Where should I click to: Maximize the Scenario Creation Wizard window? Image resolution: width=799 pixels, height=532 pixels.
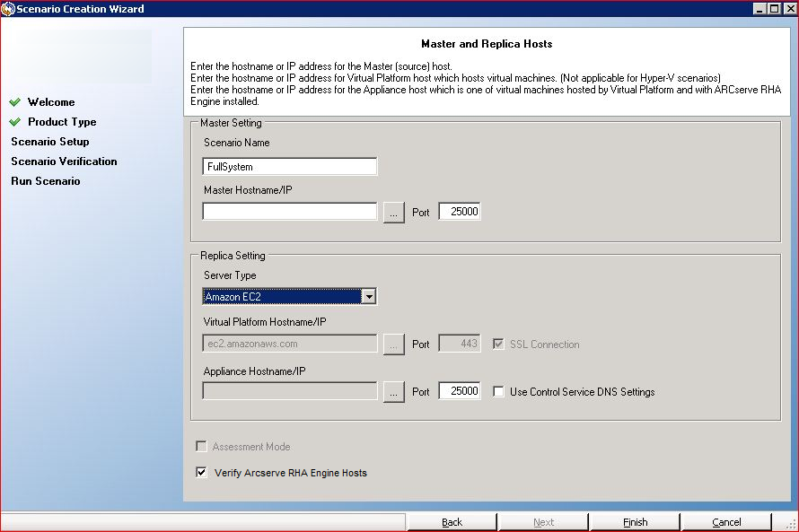774,9
